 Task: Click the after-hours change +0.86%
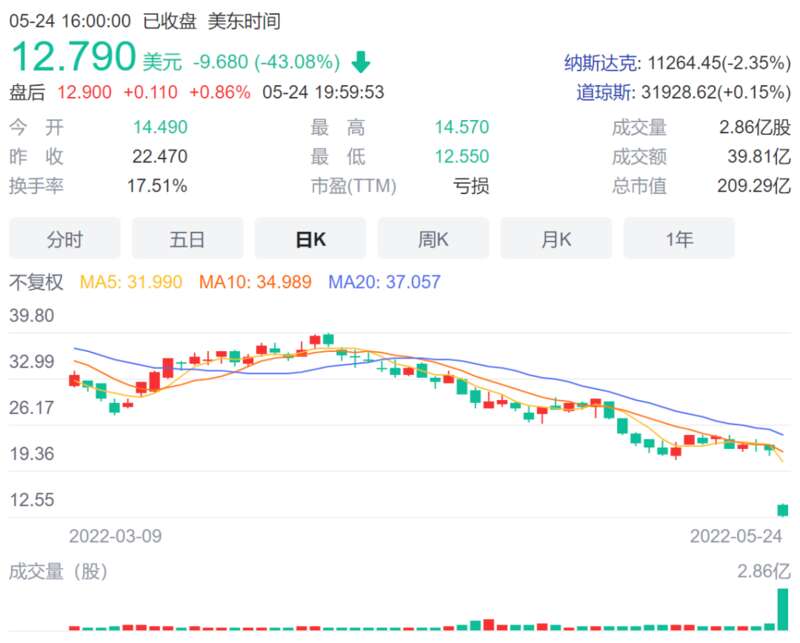(220, 92)
